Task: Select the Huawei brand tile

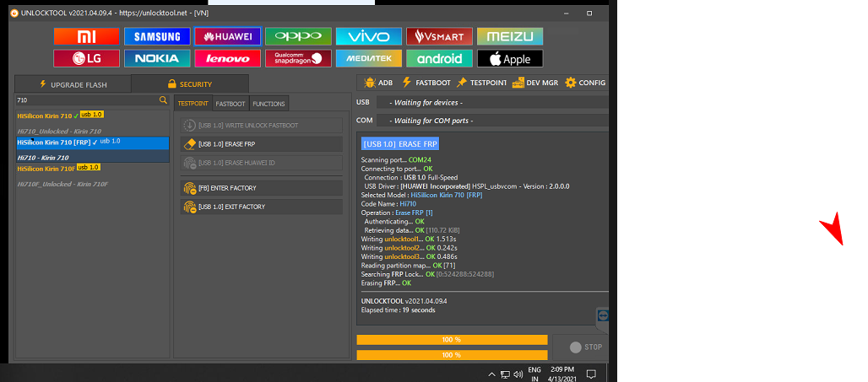Action: [227, 36]
